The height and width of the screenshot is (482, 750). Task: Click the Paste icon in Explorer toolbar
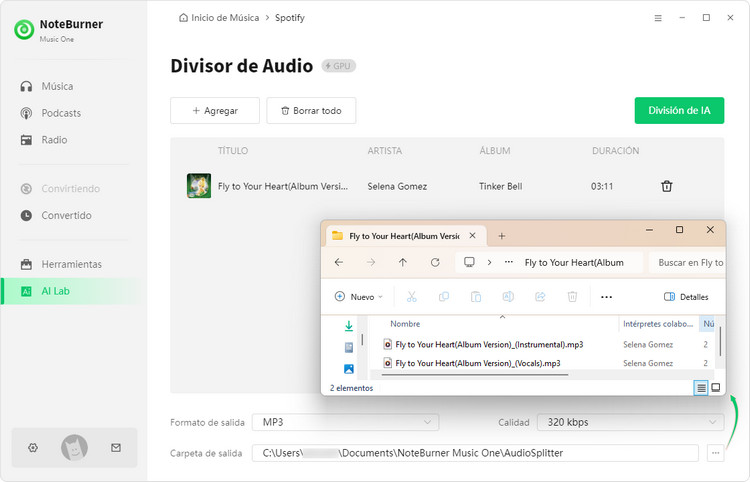[x=476, y=297]
